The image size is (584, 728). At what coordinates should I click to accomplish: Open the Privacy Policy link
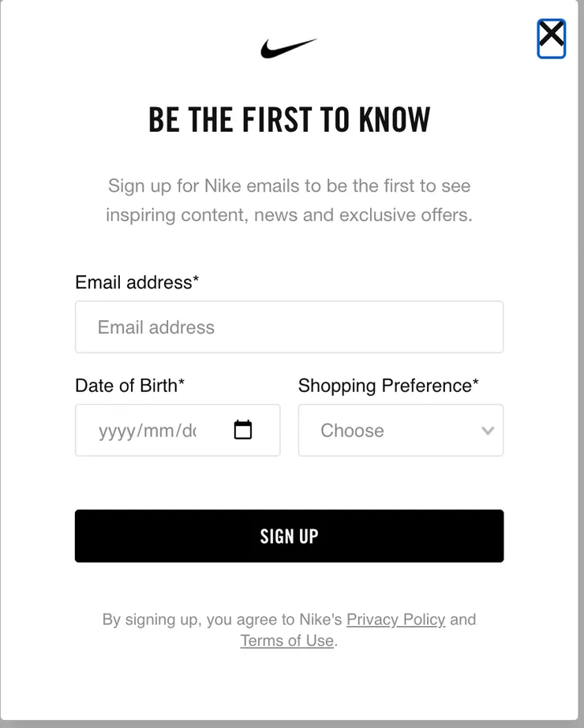pos(395,619)
